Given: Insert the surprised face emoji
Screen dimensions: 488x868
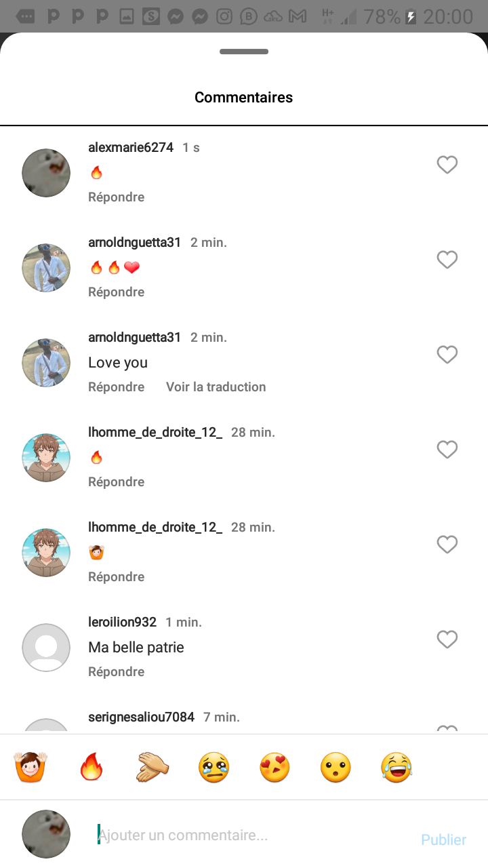Looking at the screenshot, I should click(x=335, y=768).
